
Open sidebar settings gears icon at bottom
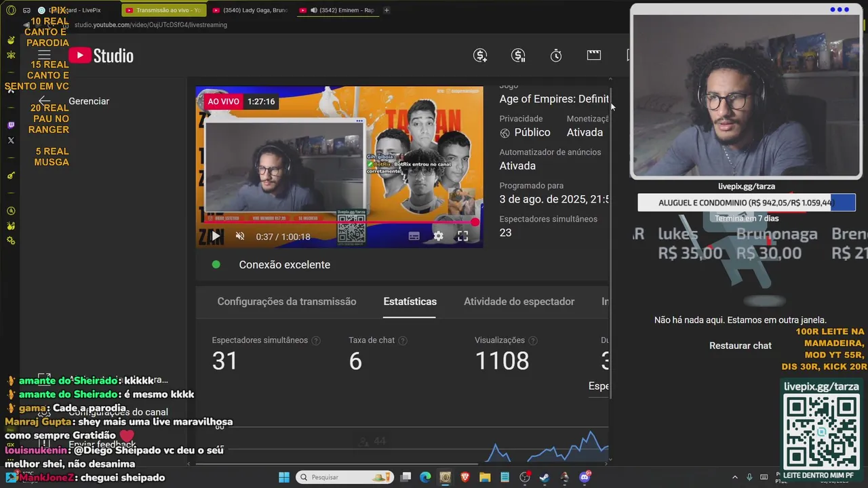click(x=11, y=241)
